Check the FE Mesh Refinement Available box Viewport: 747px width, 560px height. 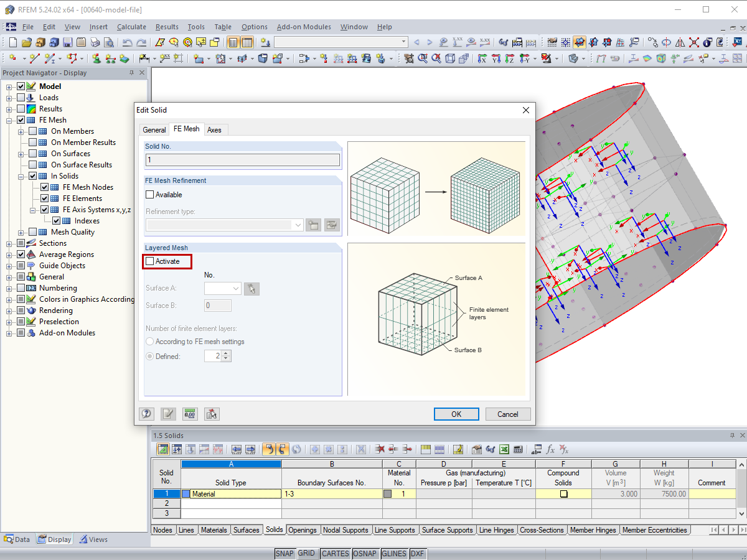pyautogui.click(x=149, y=195)
